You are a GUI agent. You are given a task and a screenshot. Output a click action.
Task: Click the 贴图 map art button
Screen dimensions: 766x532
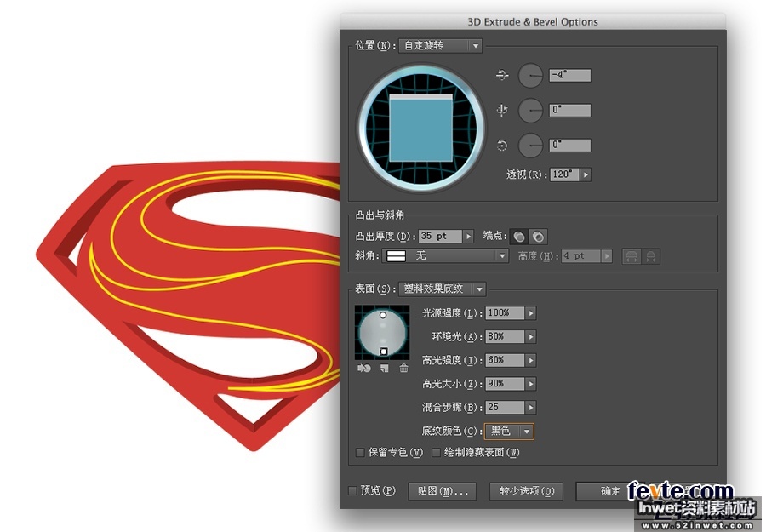click(x=443, y=491)
